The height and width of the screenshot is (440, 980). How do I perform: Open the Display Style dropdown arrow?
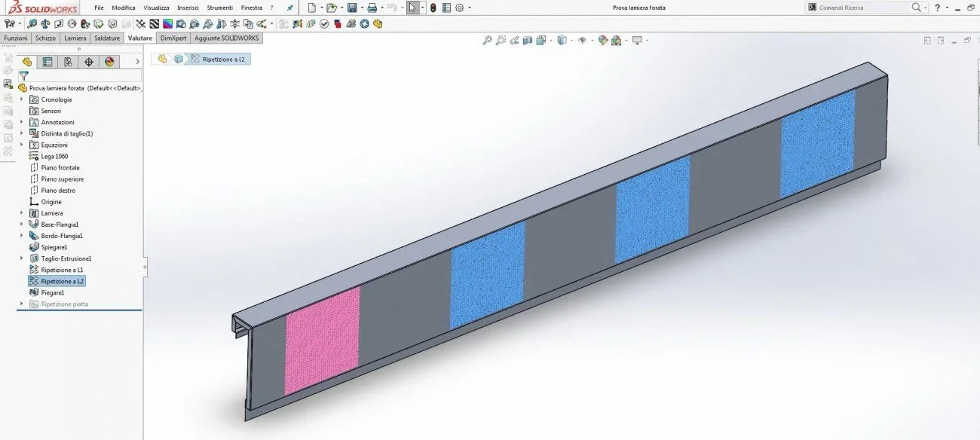[572, 41]
